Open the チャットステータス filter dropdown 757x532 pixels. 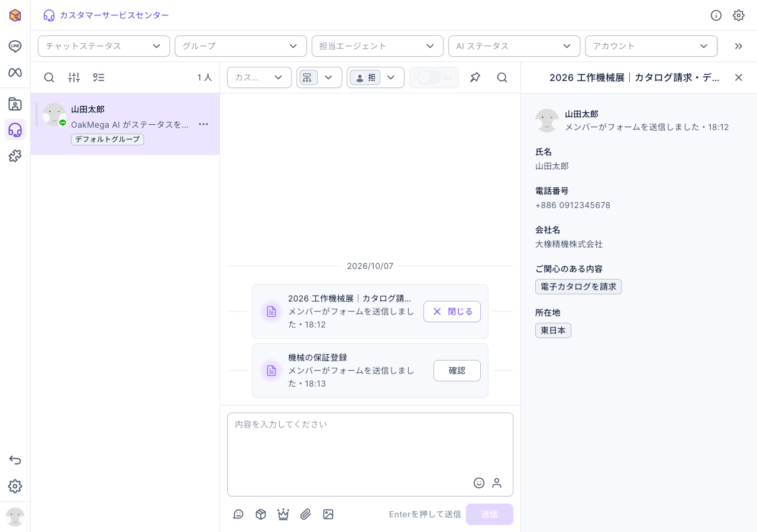104,46
